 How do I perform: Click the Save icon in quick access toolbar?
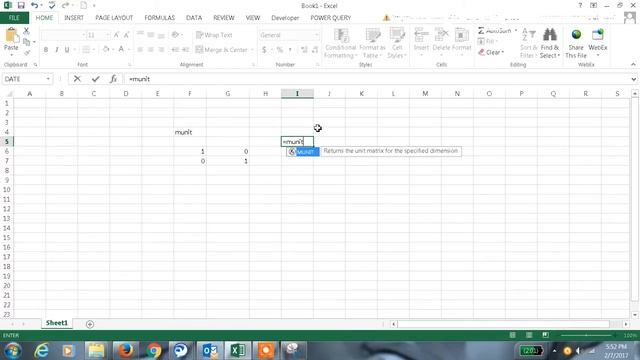(x=21, y=5)
